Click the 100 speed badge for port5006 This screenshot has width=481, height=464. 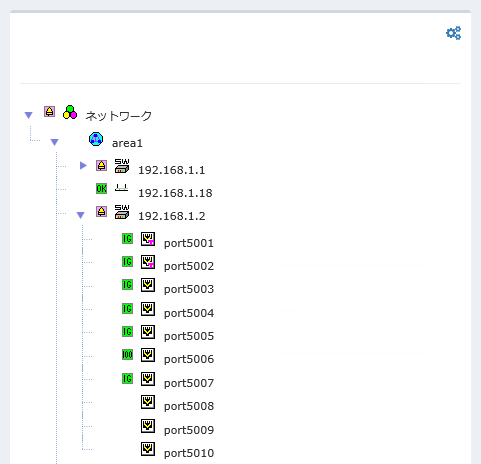[x=127, y=354]
